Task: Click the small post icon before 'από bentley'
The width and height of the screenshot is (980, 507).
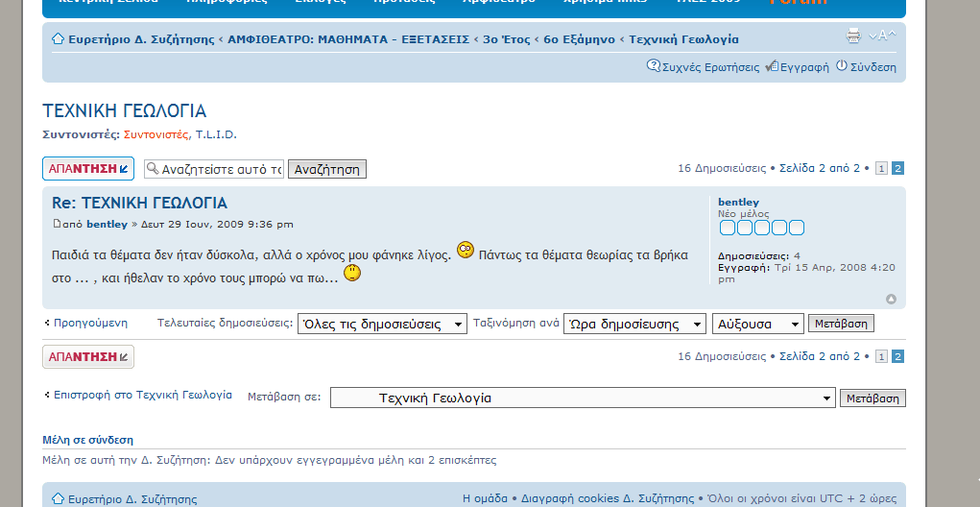Action: pos(56,224)
